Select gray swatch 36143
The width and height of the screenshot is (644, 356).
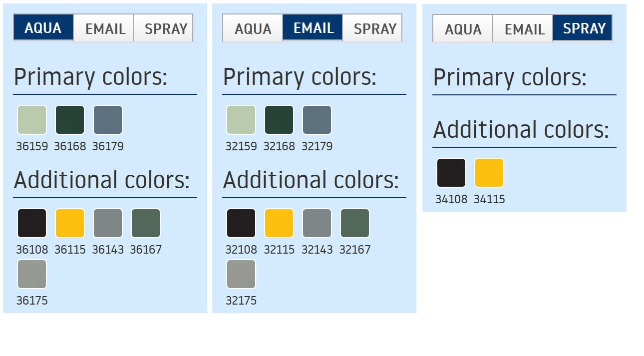click(x=108, y=223)
